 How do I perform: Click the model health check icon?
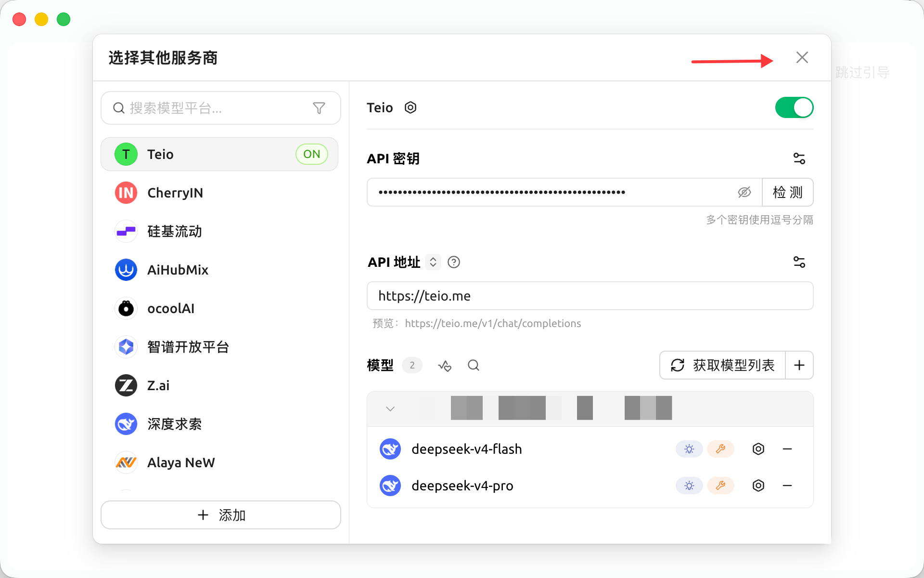pyautogui.click(x=445, y=366)
